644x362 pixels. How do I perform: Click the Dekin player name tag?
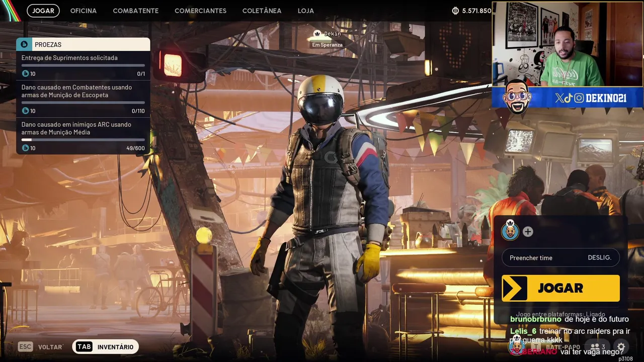pyautogui.click(x=332, y=34)
